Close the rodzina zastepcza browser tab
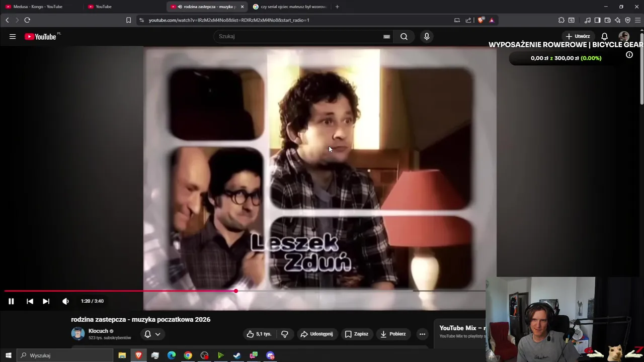 pos(242,7)
